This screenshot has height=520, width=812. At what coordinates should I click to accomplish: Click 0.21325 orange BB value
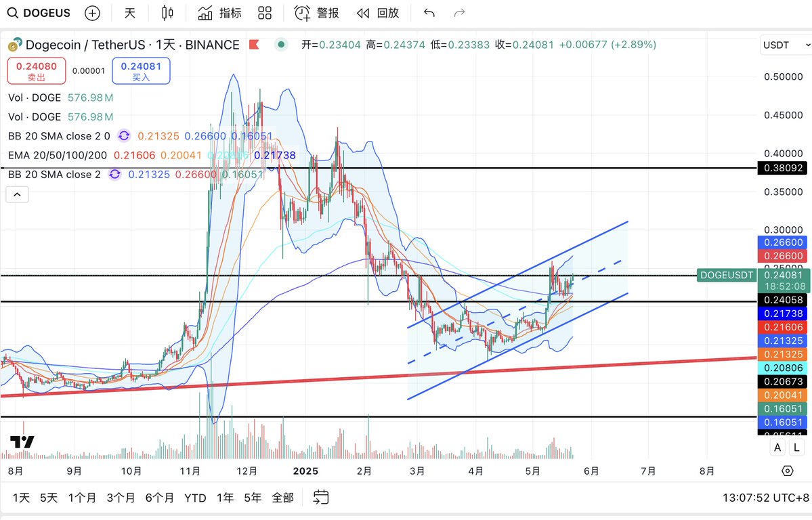(x=158, y=135)
